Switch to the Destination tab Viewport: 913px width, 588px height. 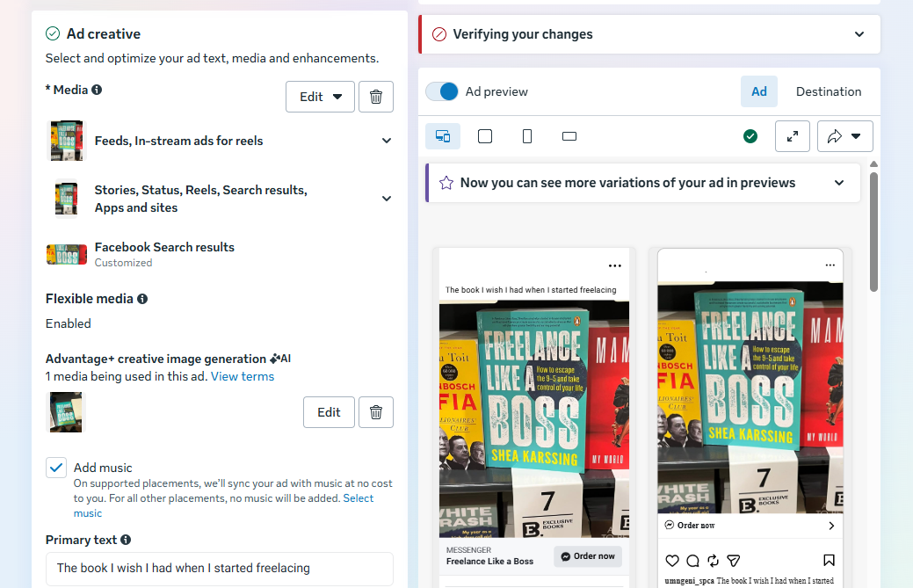829,91
